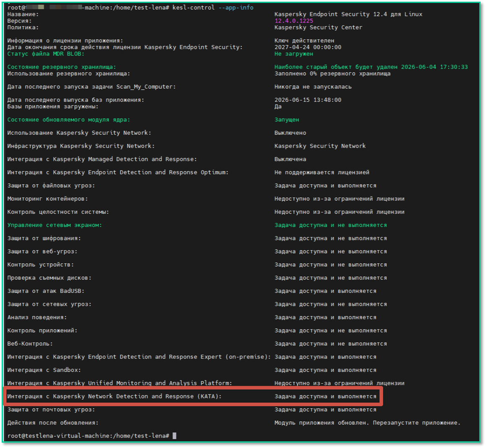The height and width of the screenshot is (448, 486).
Task: Click 'Защита от файловых угроз:' label
Action: (x=51, y=186)
